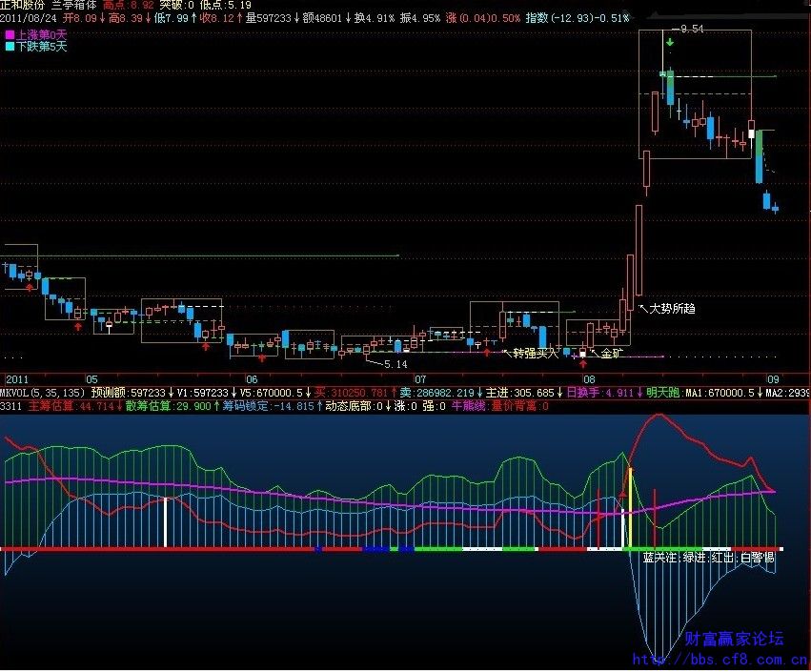811x672 pixels.
Task: Click the green down arrow below 9.54
Action: [x=670, y=43]
